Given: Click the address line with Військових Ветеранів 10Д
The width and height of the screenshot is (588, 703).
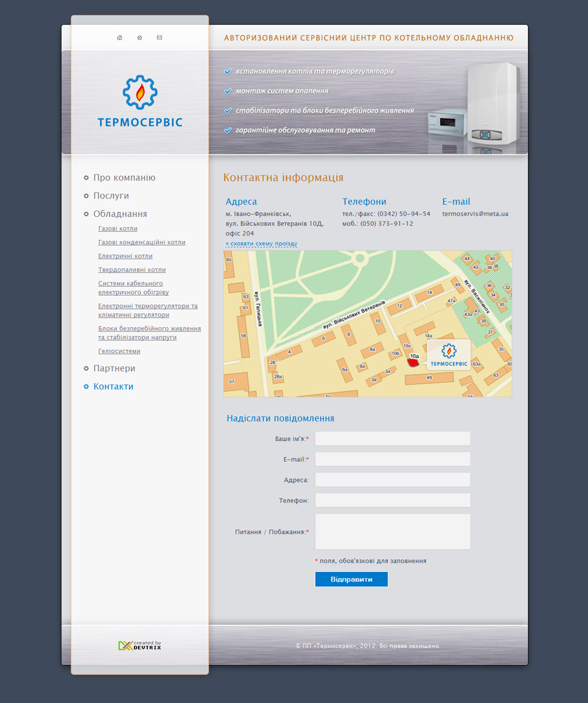Looking at the screenshot, I should click(x=274, y=224).
